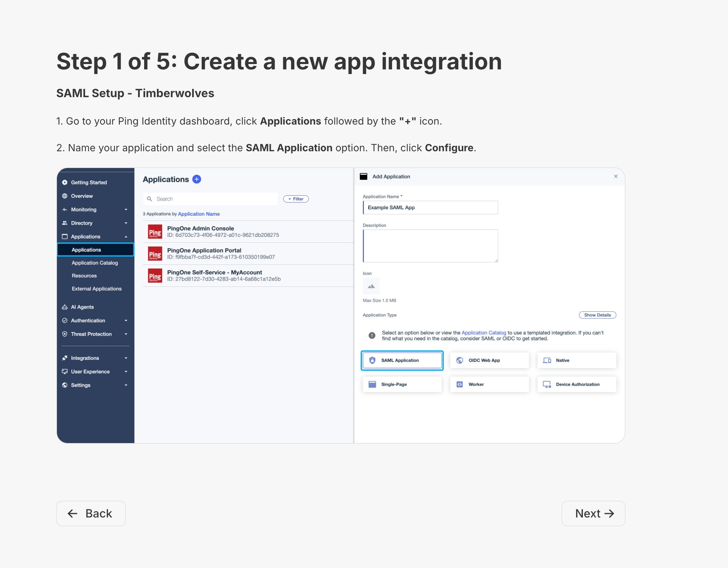The height and width of the screenshot is (568, 728).
Task: Click the Getting Started play icon
Action: [x=65, y=183]
